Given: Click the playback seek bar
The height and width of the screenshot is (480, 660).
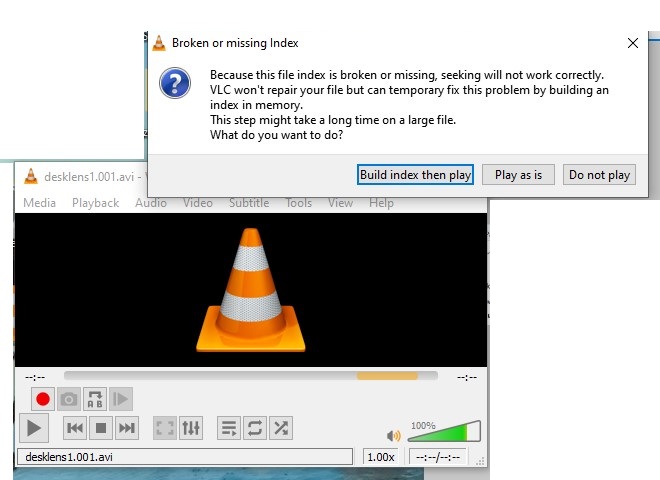Looking at the screenshot, I should [x=251, y=376].
